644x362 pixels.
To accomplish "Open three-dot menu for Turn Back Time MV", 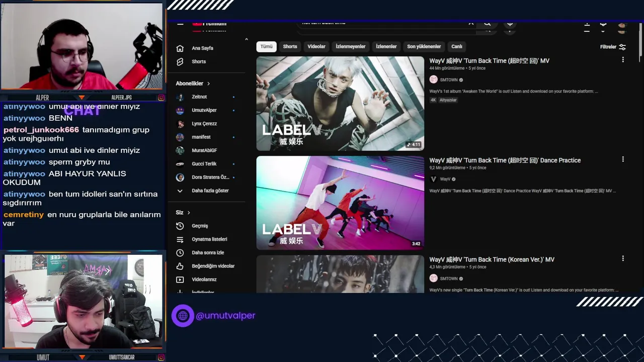I will click(623, 60).
